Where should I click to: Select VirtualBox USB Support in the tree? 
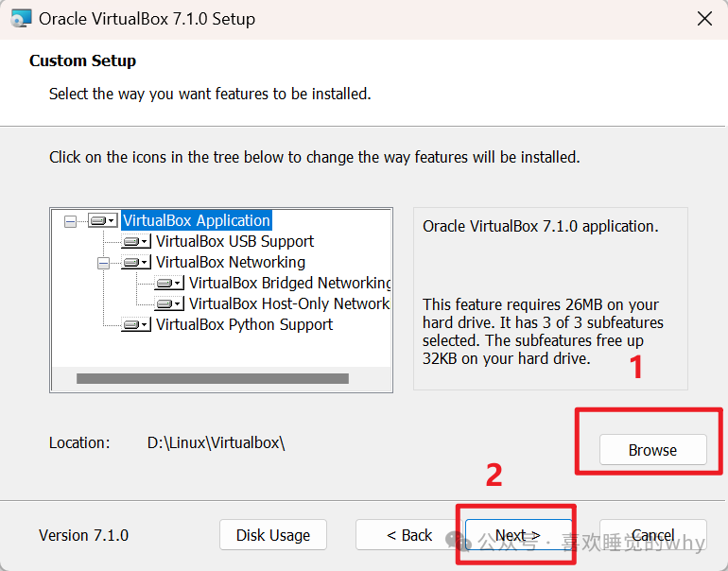234,241
